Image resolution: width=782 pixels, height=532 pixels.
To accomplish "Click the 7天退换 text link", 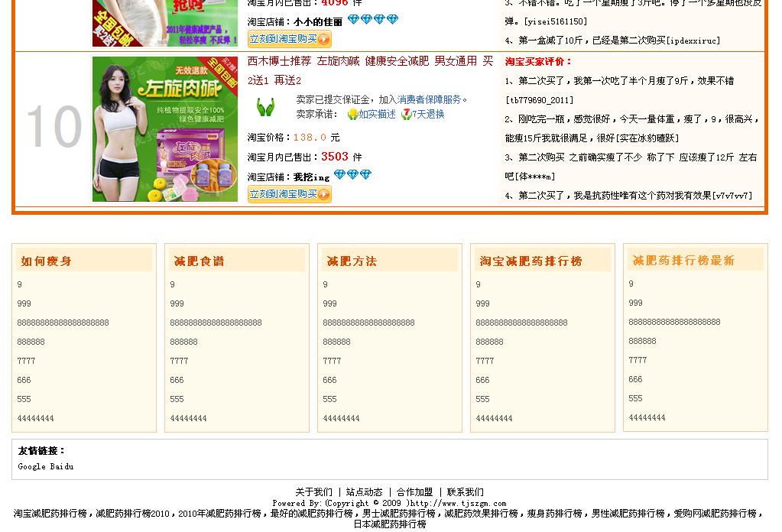I will click(428, 114).
